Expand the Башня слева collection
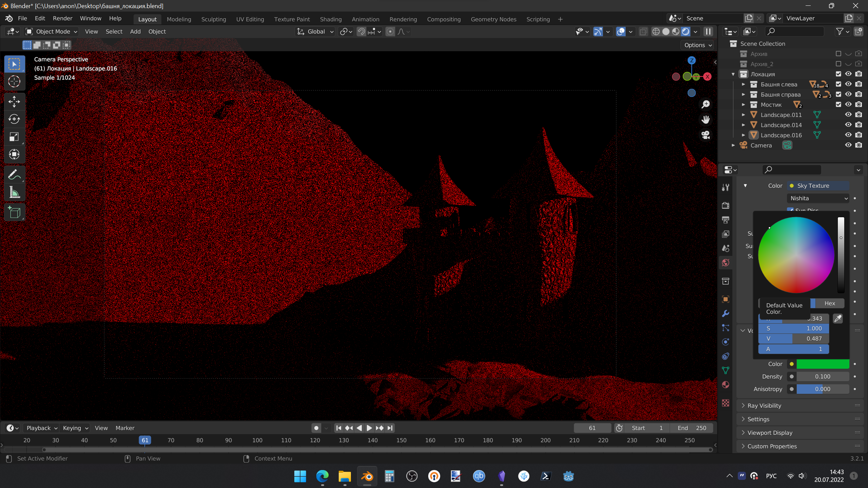Image resolution: width=868 pixels, height=488 pixels. pos(743,84)
